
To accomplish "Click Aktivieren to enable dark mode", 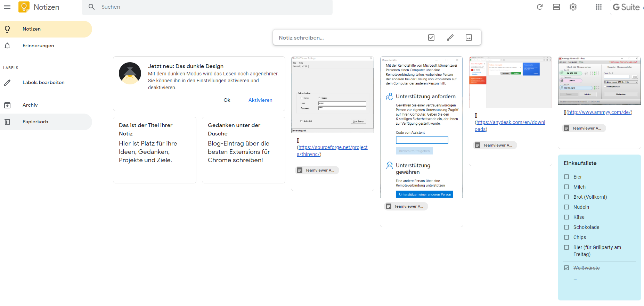I will pos(260,100).
